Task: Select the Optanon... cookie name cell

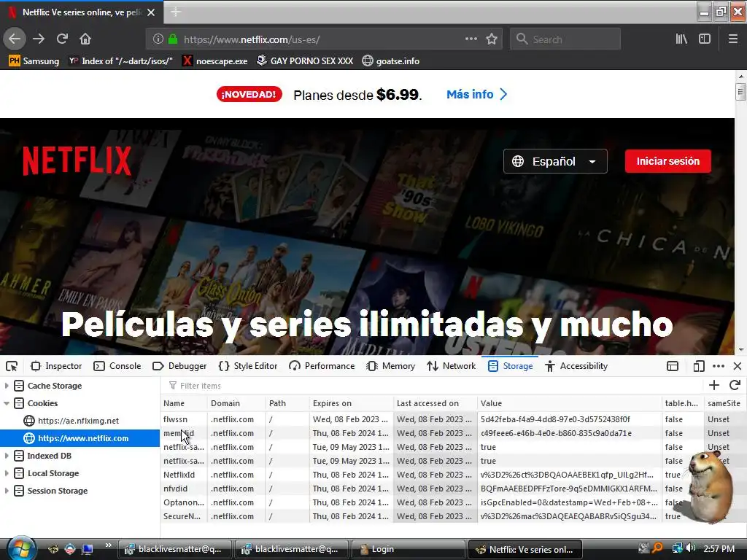Action: click(184, 502)
